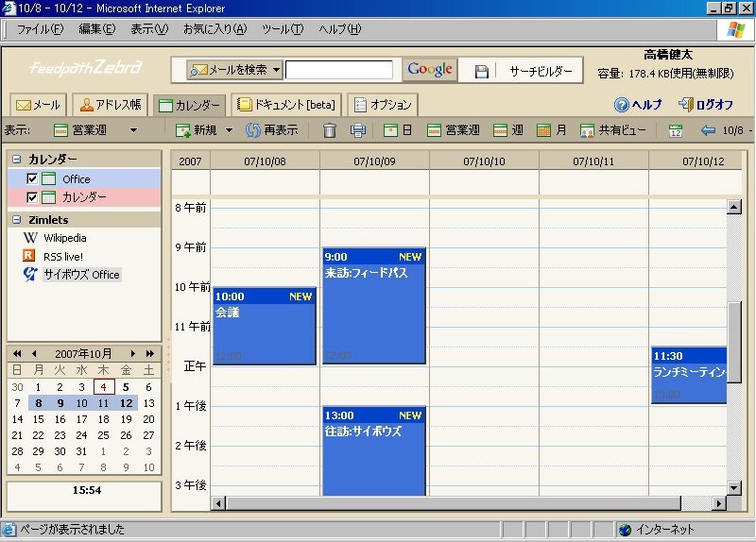Screen dimensions: 756x542
Task: Toggle Office calendar checkbox
Action: coord(32,178)
